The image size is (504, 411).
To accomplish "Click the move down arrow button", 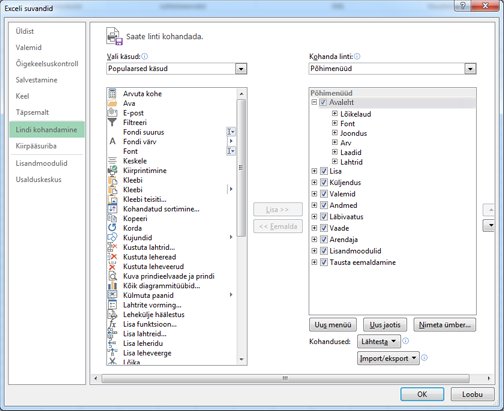I will tap(489, 226).
